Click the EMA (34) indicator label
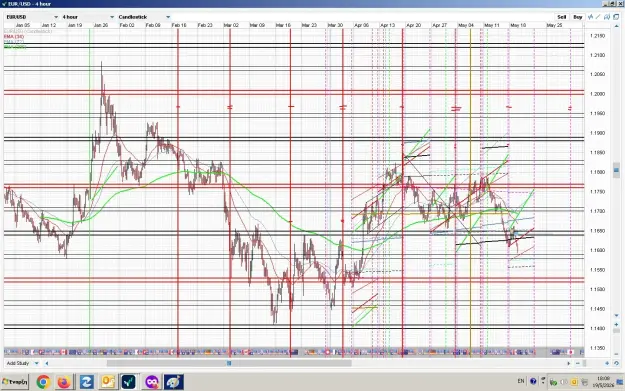Viewport: 625px width, 391px height. pyautogui.click(x=14, y=37)
